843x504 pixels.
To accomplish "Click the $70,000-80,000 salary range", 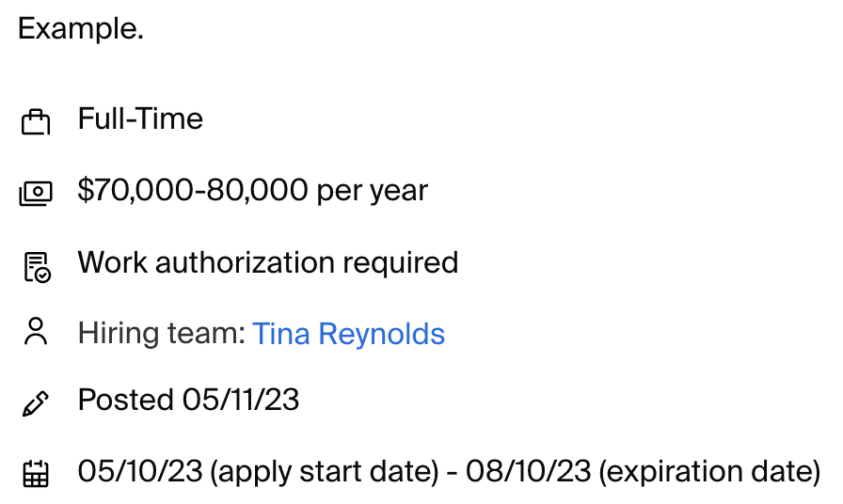I will click(193, 191).
